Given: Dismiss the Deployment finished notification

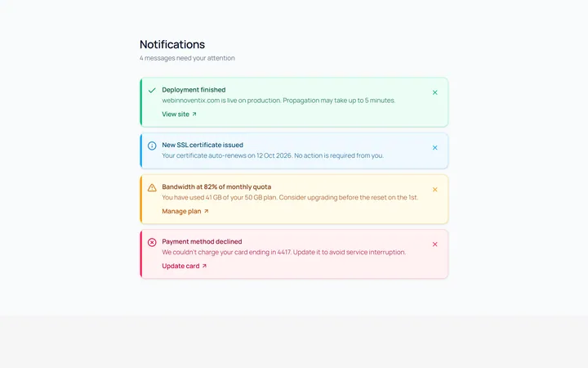Looking at the screenshot, I should pyautogui.click(x=434, y=92).
